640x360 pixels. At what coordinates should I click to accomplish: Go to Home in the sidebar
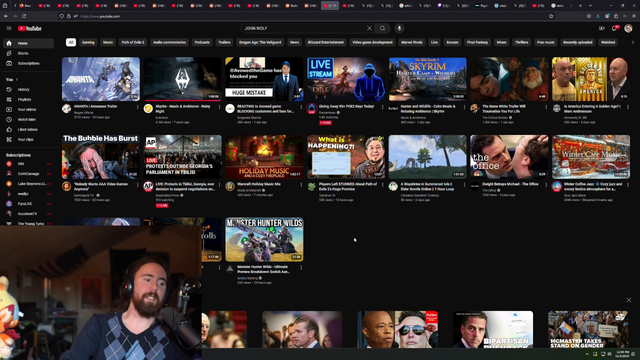(29, 43)
